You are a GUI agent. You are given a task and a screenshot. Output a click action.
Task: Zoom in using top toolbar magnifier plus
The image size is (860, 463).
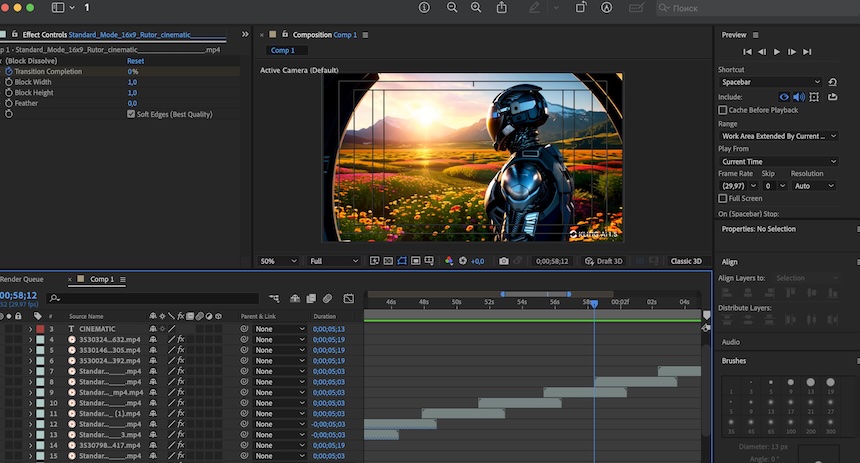point(476,8)
